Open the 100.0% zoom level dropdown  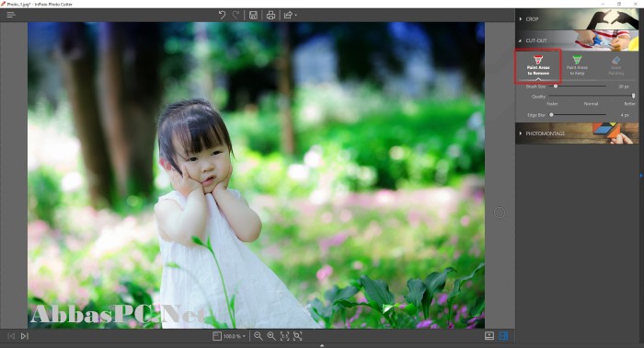click(x=235, y=336)
